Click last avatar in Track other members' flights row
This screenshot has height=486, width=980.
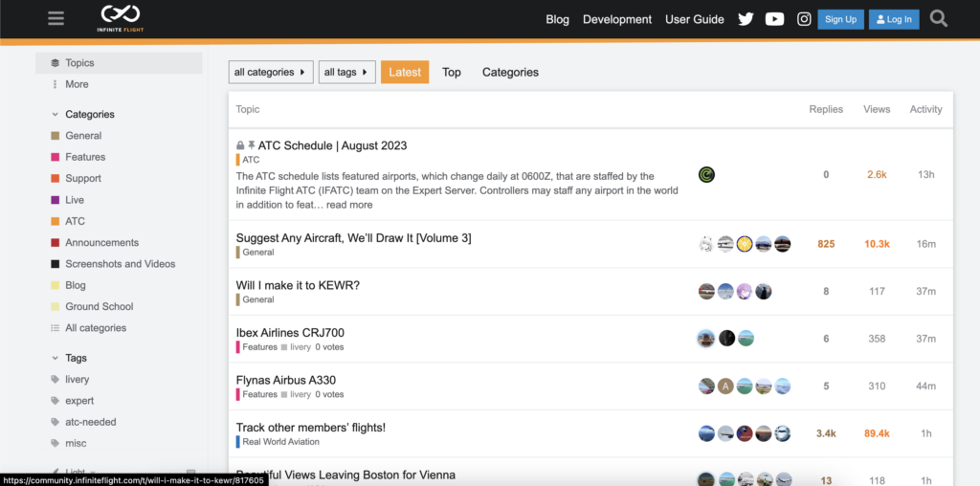(x=783, y=433)
